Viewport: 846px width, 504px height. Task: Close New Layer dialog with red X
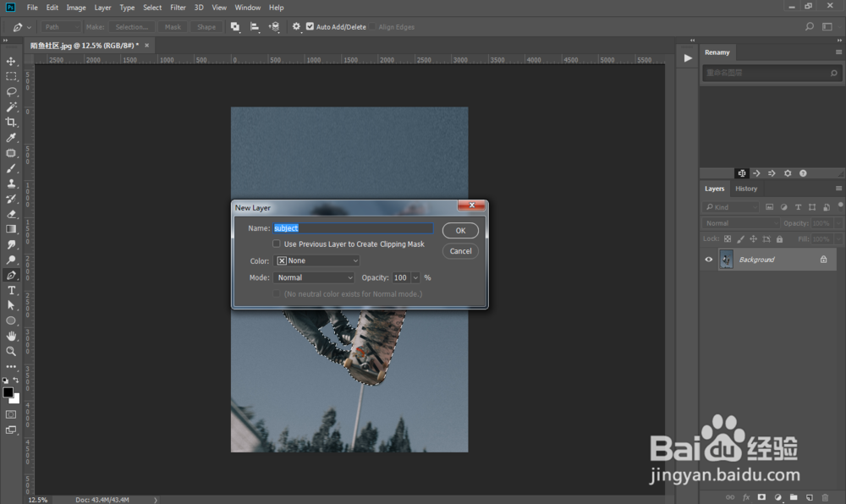point(472,205)
